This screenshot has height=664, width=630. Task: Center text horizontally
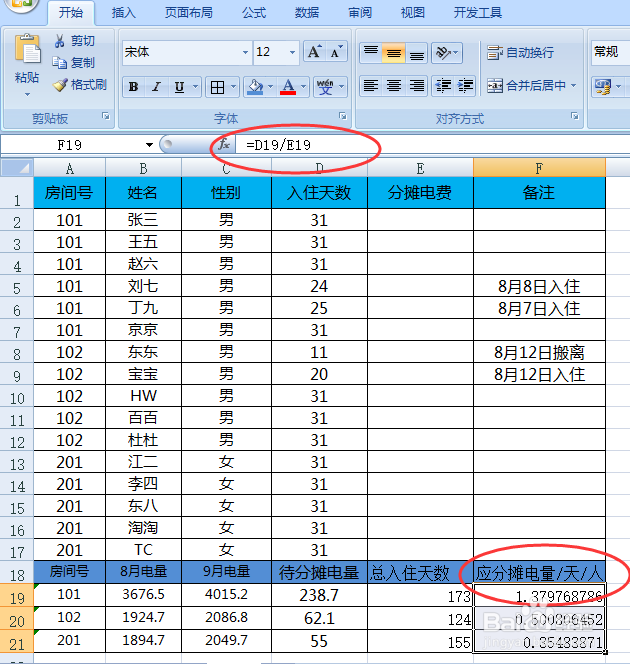pos(394,86)
